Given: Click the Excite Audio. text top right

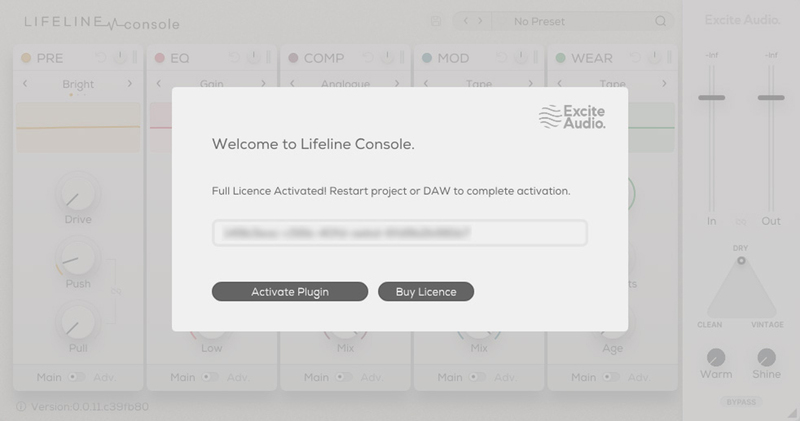Looking at the screenshot, I should point(742,20).
